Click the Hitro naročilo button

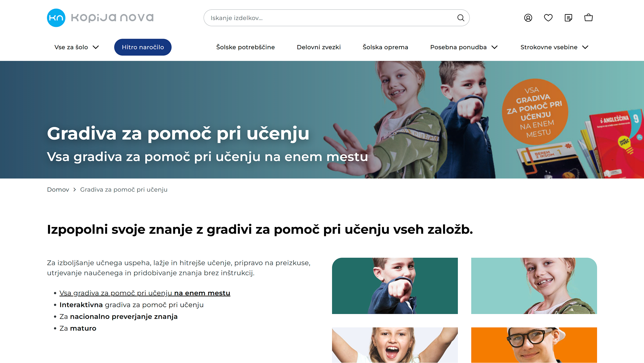(x=143, y=47)
